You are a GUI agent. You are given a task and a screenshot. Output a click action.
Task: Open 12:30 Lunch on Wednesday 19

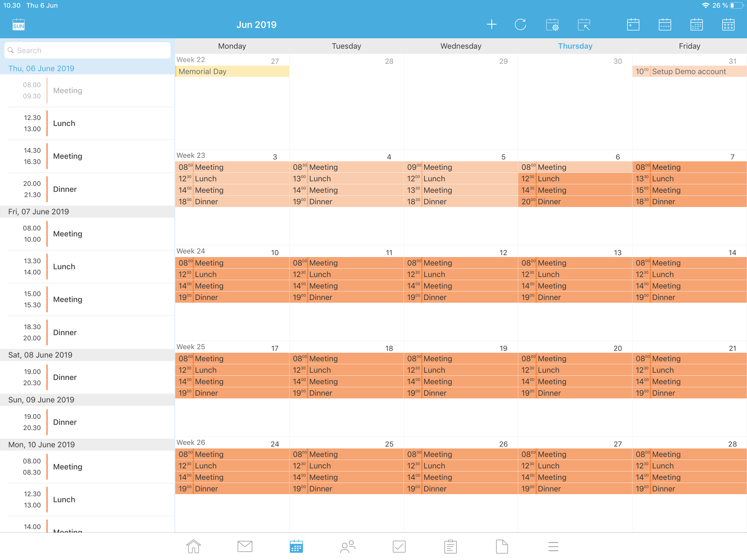click(461, 370)
